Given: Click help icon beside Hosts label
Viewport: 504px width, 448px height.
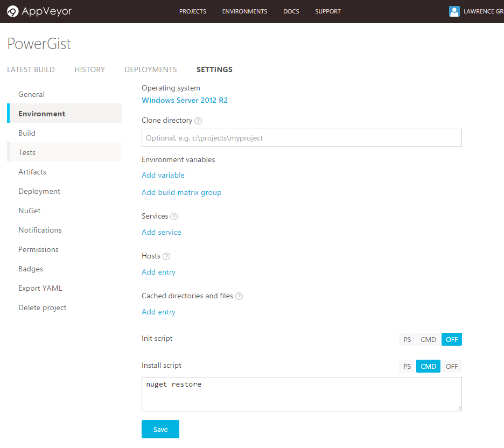Looking at the screenshot, I should 166,256.
